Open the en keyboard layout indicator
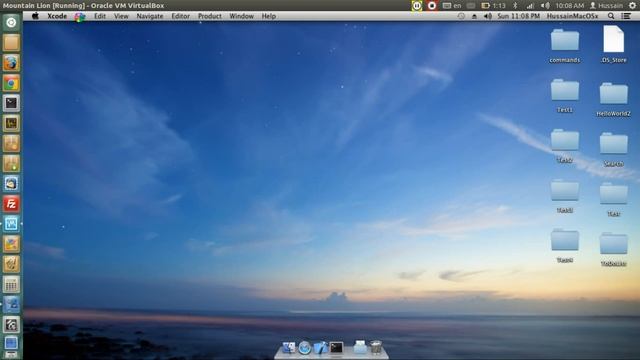 [x=452, y=6]
